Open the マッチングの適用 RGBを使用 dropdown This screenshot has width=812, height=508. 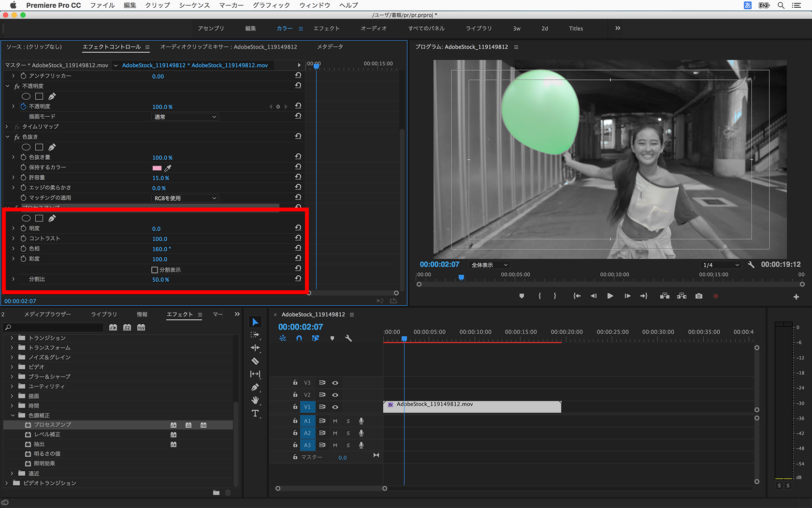click(185, 198)
